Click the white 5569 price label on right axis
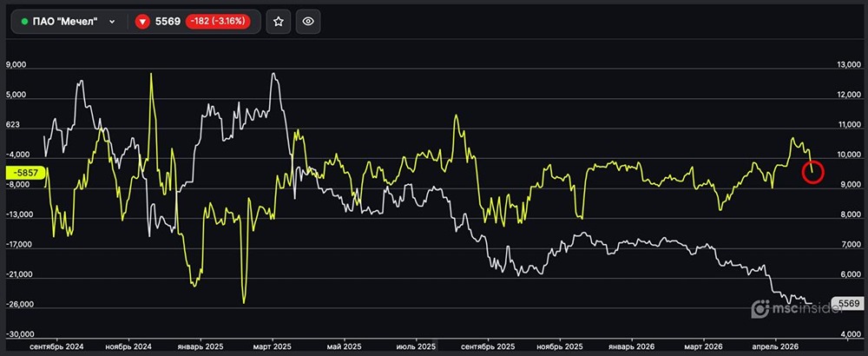Screen dimensions: 868x356 (849, 303)
